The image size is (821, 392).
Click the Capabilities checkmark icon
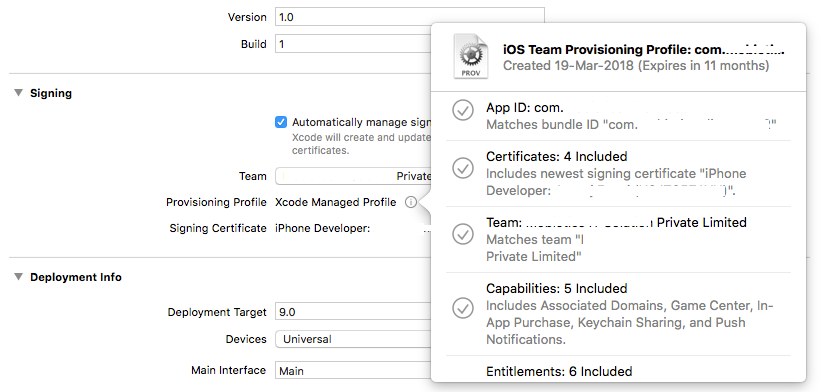[463, 308]
